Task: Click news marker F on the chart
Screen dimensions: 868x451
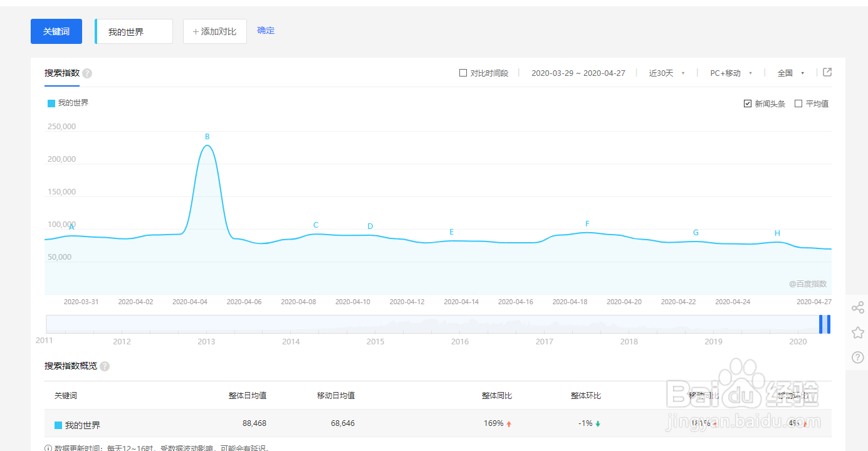Action: tap(587, 224)
